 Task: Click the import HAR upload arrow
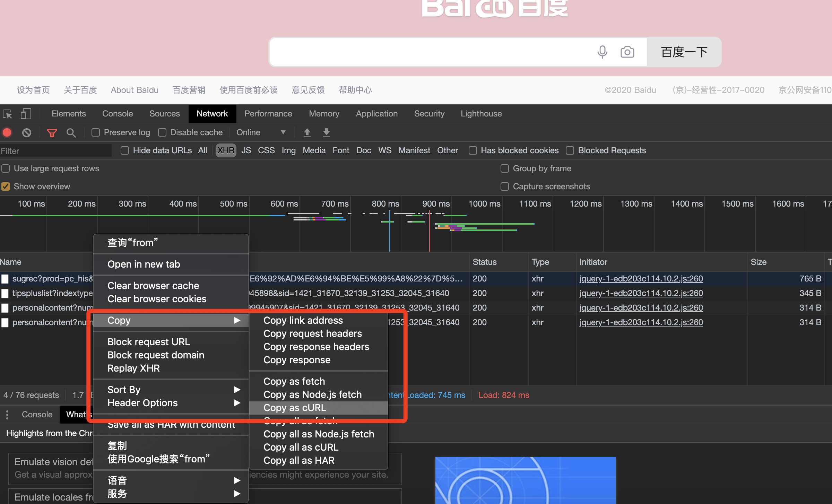click(x=307, y=132)
